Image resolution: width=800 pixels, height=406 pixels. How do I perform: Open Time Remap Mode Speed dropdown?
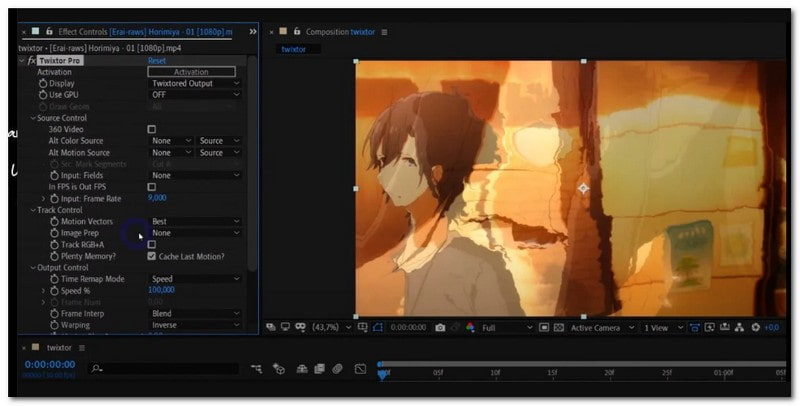click(x=195, y=279)
